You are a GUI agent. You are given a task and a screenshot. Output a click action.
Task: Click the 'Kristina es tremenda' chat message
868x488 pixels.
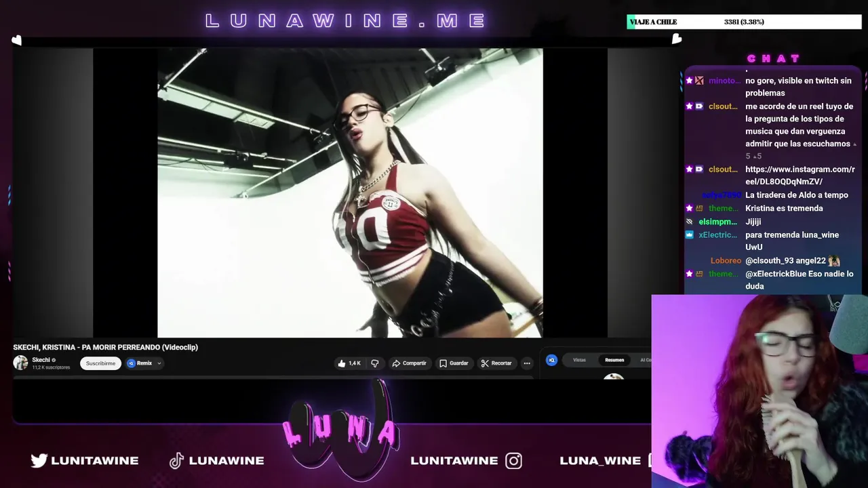(x=784, y=209)
